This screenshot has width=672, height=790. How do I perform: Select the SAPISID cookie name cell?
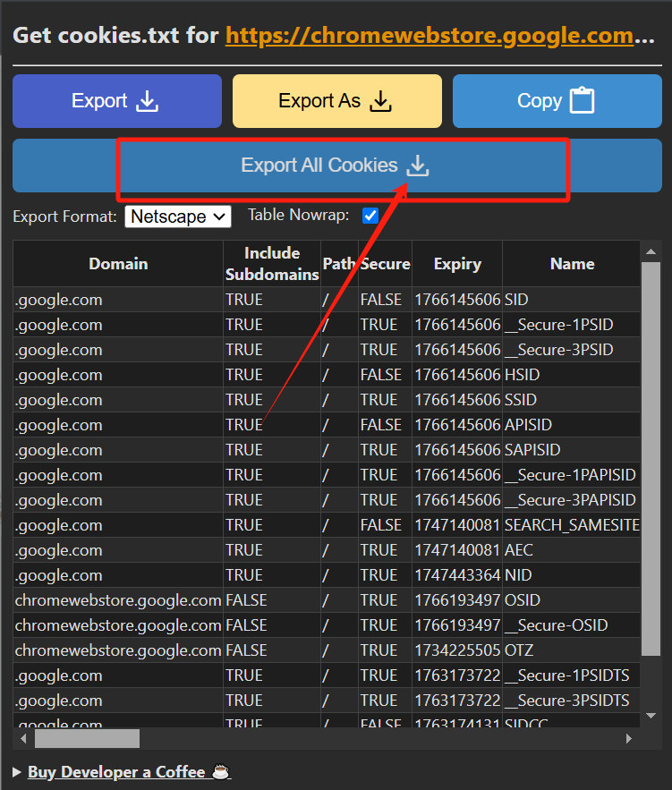point(572,450)
